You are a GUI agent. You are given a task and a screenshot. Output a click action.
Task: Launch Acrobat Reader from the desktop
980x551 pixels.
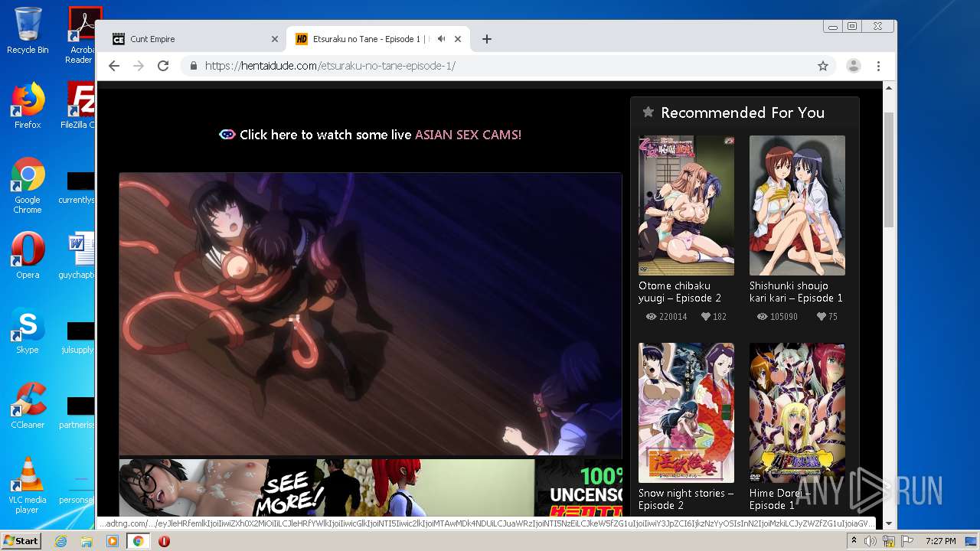[x=81, y=35]
